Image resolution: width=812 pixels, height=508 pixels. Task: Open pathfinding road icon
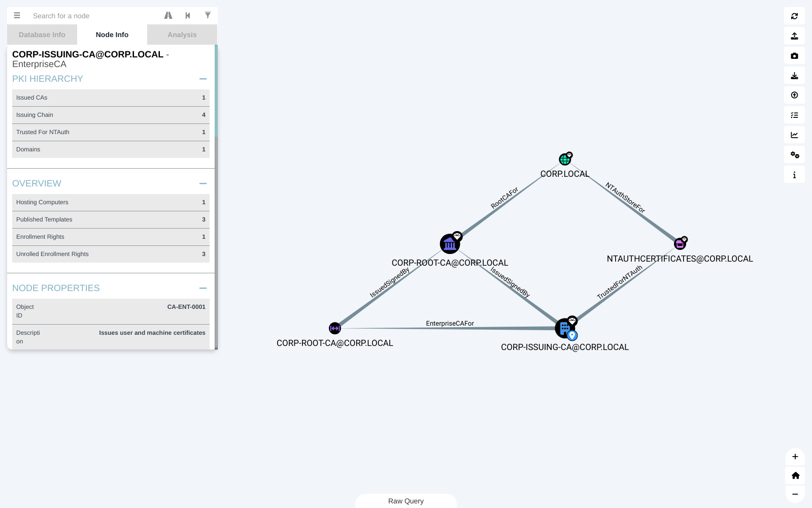(168, 15)
